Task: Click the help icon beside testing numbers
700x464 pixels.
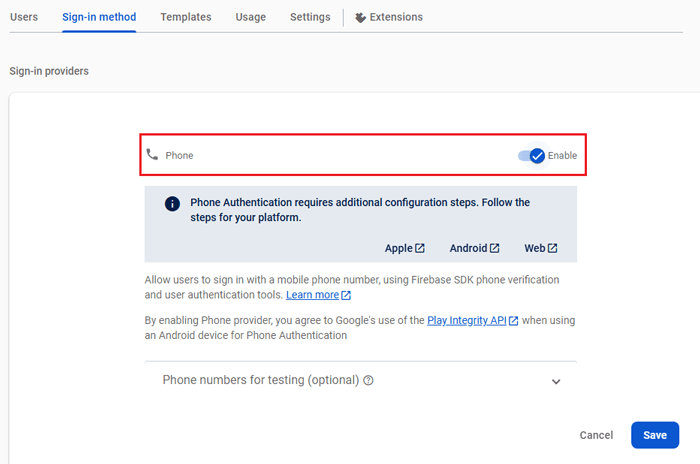Action: pos(368,380)
